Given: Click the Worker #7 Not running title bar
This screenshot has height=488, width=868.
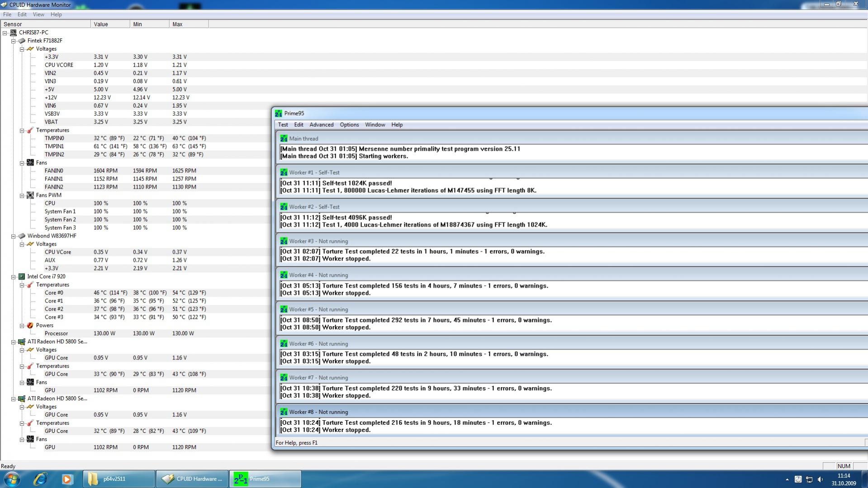Looking at the screenshot, I should [572, 378].
